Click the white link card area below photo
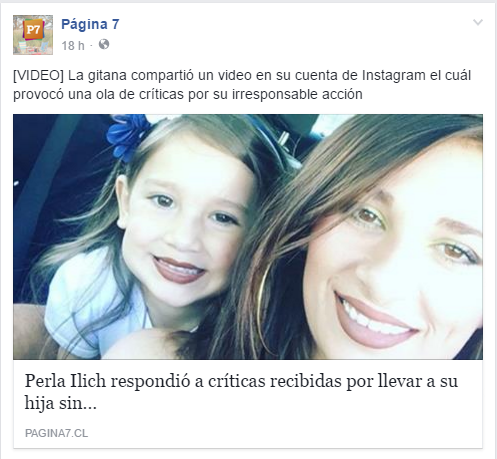This screenshot has width=497, height=459. point(248,403)
